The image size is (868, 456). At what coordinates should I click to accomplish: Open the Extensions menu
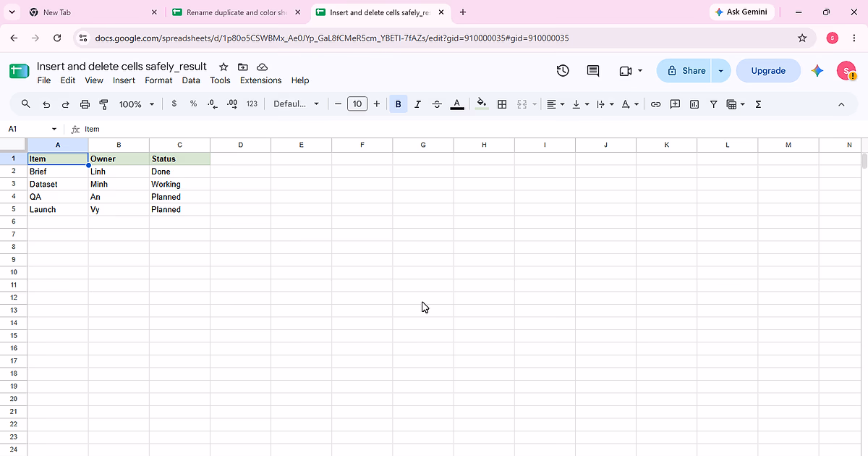[260, 80]
